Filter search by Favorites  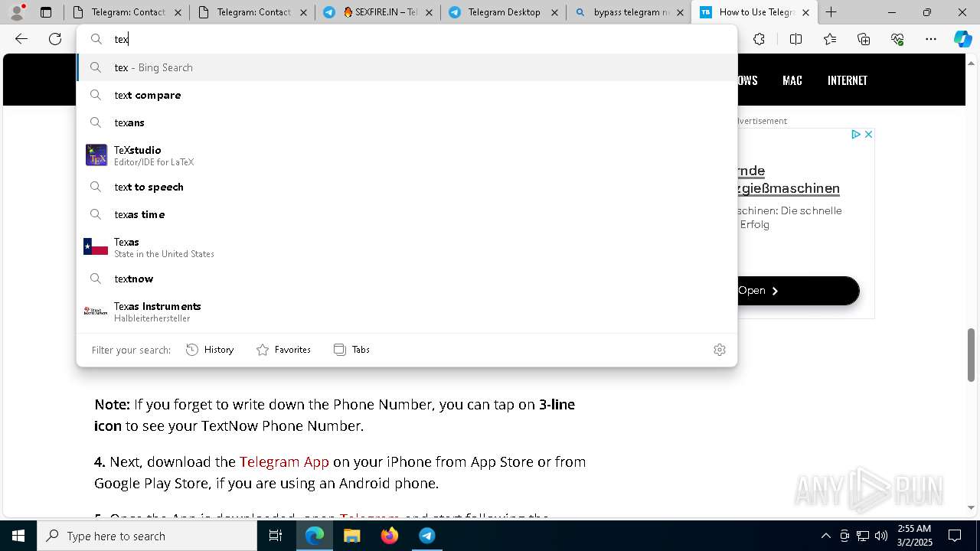pos(283,350)
